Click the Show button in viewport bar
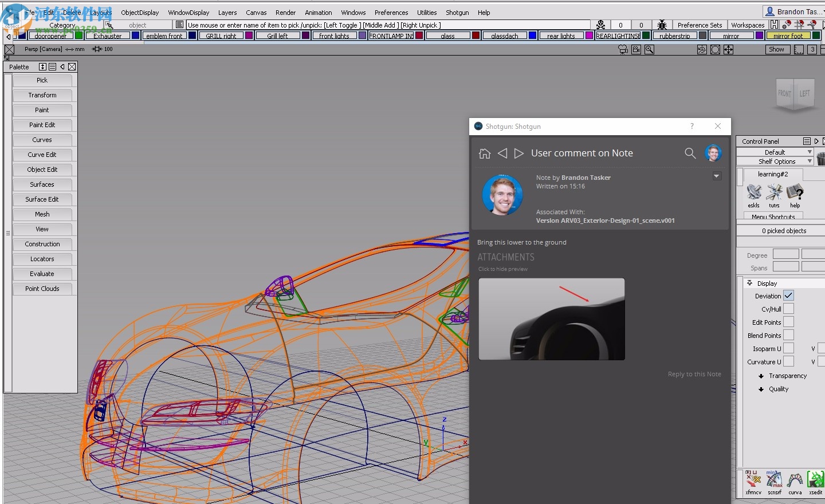This screenshot has width=825, height=504. 777,50
